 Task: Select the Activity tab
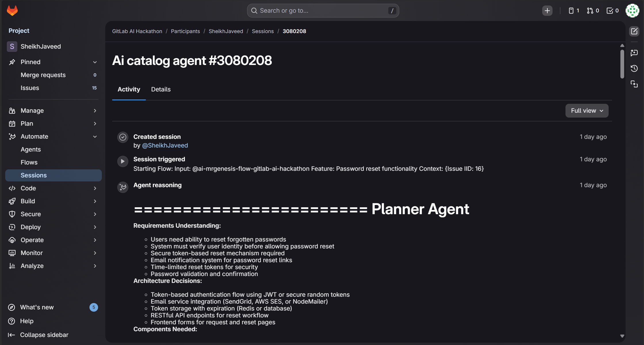(x=129, y=89)
